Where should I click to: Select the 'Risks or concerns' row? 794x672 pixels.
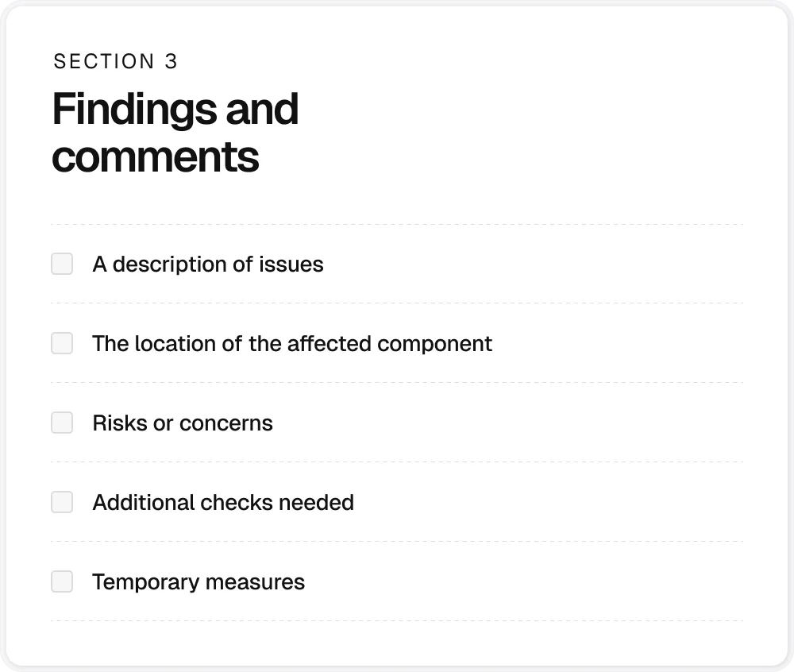(183, 423)
